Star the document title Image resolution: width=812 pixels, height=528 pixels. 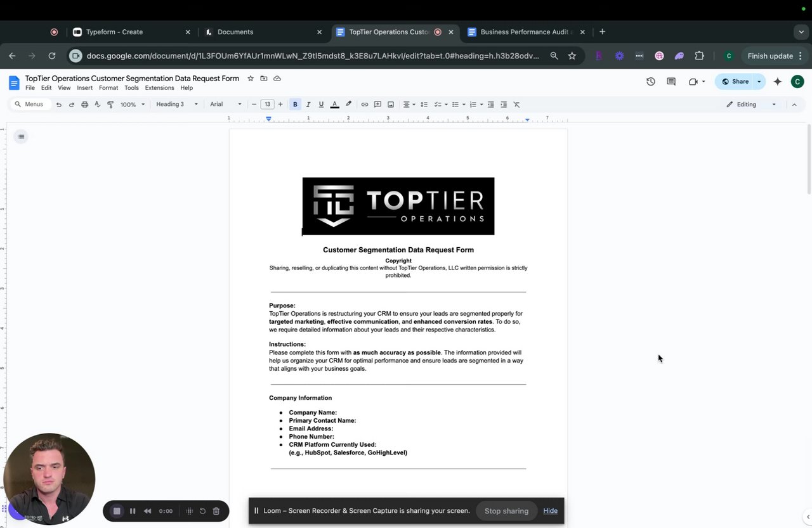251,79
